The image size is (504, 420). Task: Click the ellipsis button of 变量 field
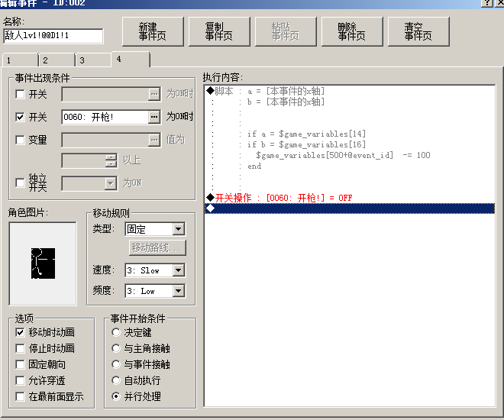pos(154,140)
